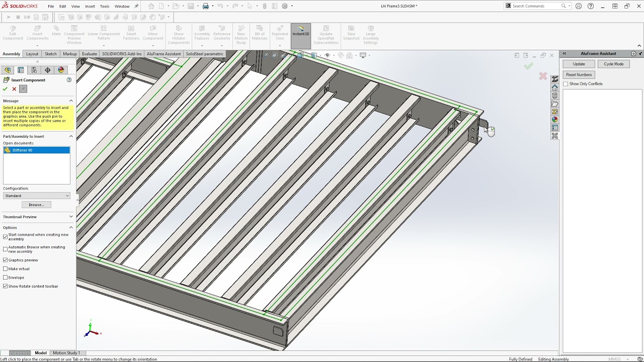This screenshot has height=362, width=644.
Task: Open the SOLIDWORKS Add-Ins tab
Action: point(122,54)
